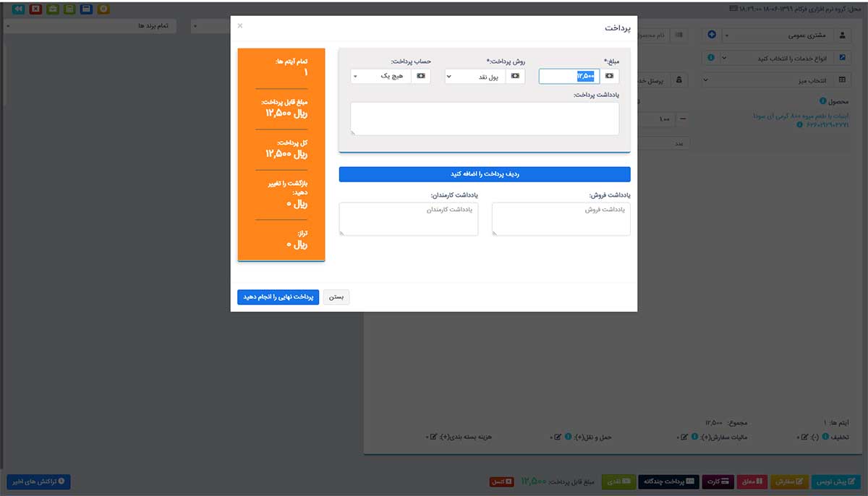
Task: Click the close (بستن) button in dialog footer
Action: (336, 297)
